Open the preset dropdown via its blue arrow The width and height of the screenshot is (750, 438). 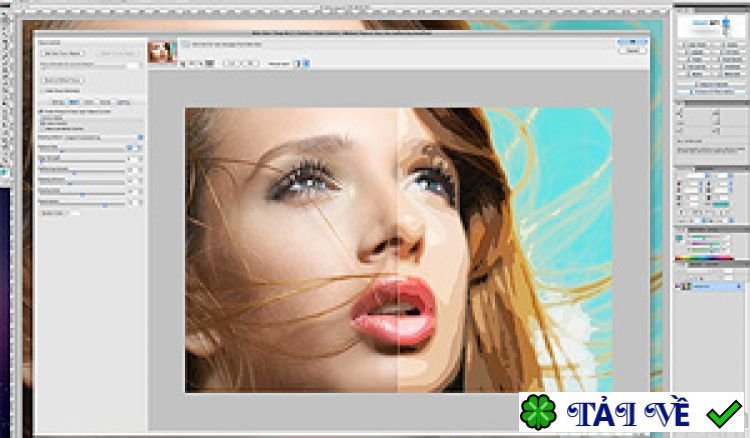click(x=140, y=137)
